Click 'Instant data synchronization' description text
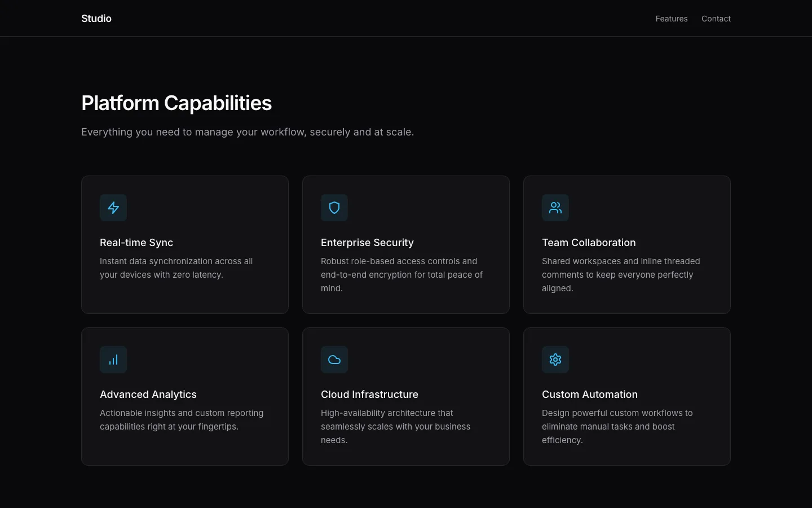Viewport: 812px width, 508px height. tap(176, 268)
